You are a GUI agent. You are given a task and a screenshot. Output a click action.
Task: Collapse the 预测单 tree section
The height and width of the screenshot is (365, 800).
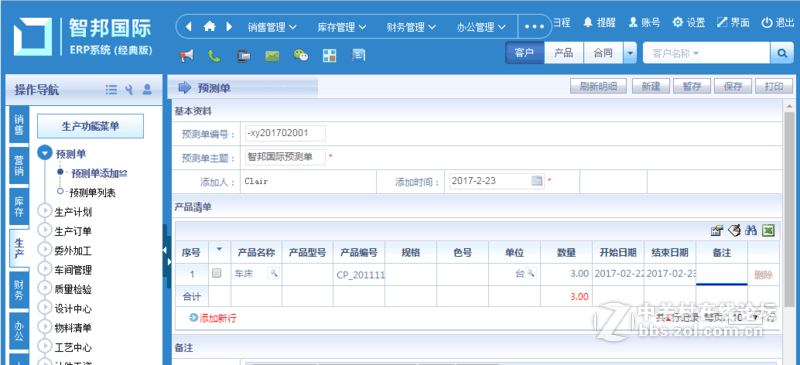coord(46,153)
